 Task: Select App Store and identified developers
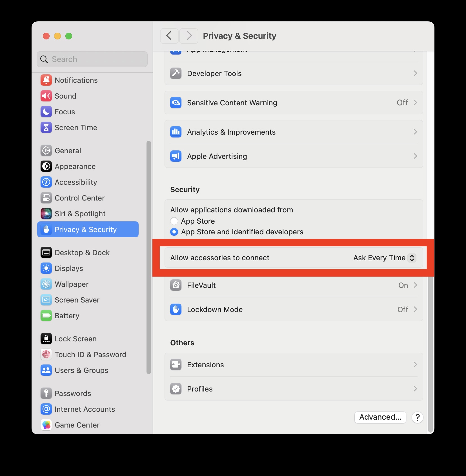click(174, 232)
